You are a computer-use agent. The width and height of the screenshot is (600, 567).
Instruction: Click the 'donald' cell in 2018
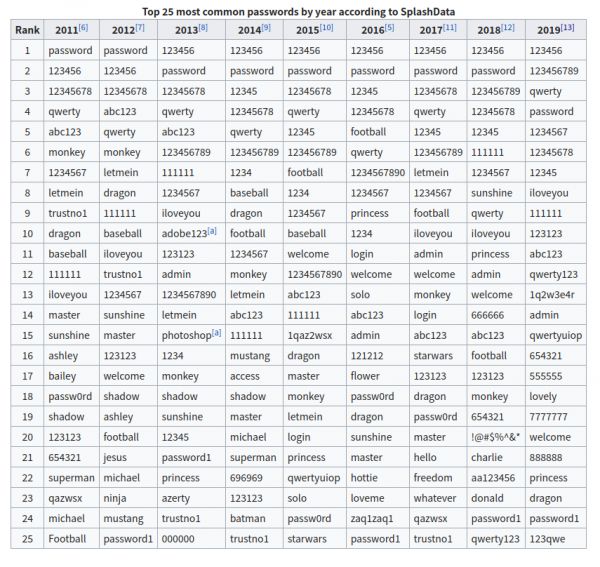click(x=487, y=498)
